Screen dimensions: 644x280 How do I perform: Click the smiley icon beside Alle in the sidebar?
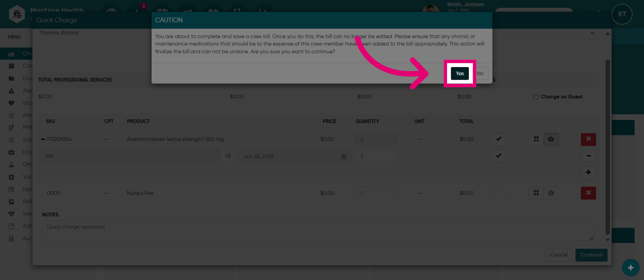[11, 115]
